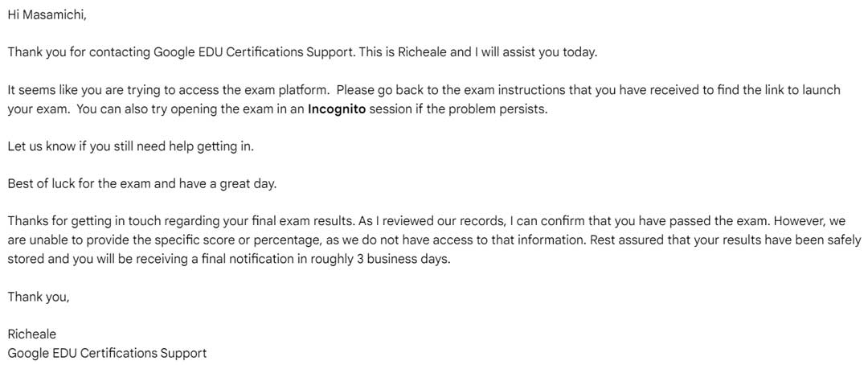Screen dimensions: 868x365
Task: Click the signature name "Richeale"
Action: point(31,334)
